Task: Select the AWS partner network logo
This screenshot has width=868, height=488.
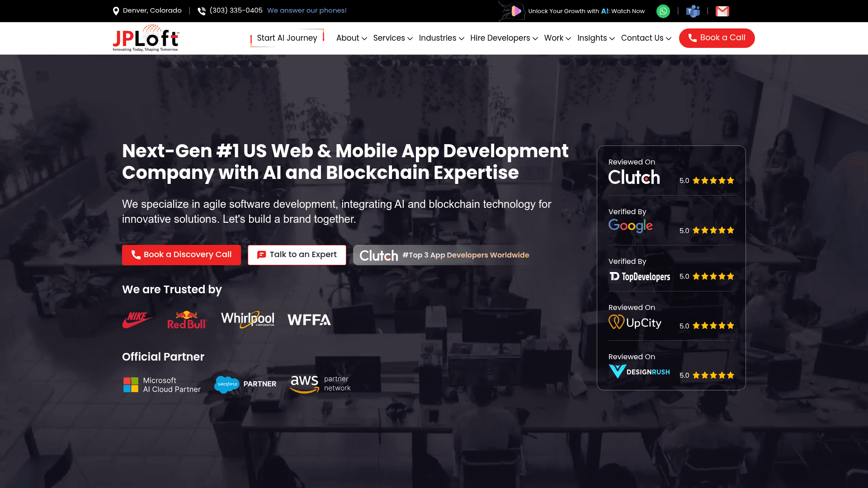Action: [320, 384]
